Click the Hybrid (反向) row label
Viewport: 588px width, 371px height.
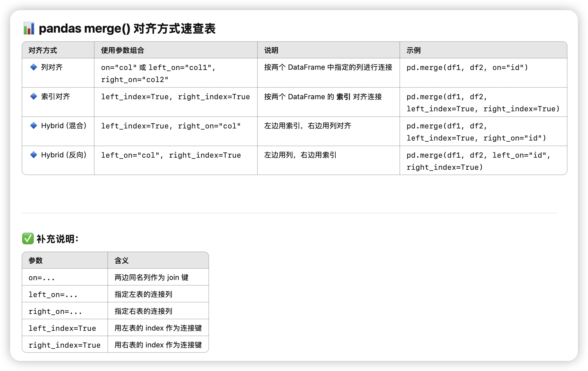64,155
